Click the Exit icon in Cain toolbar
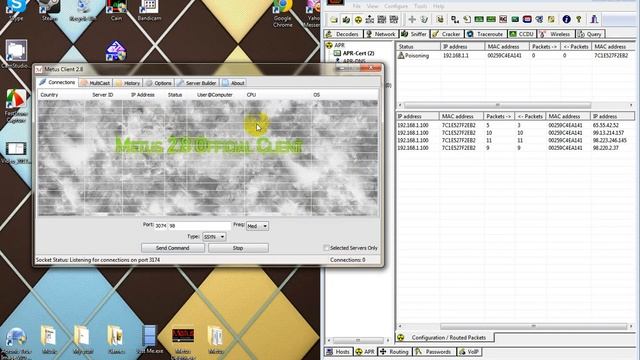 coord(594,19)
